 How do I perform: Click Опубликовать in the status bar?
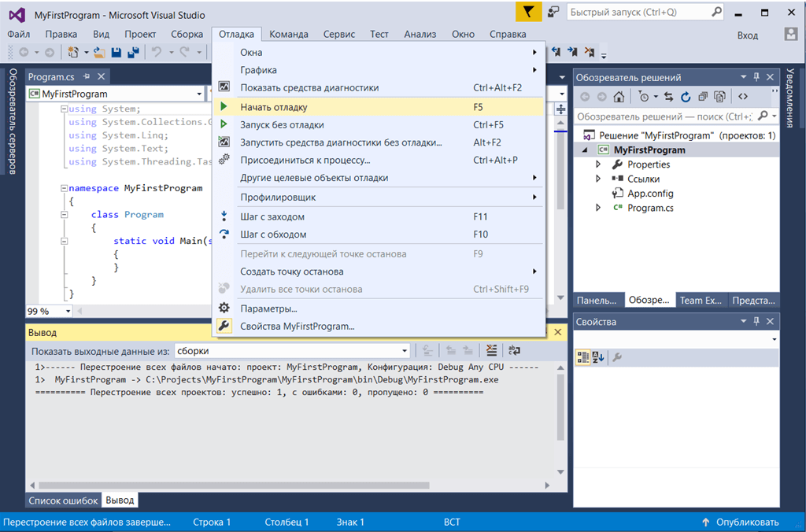click(741, 522)
